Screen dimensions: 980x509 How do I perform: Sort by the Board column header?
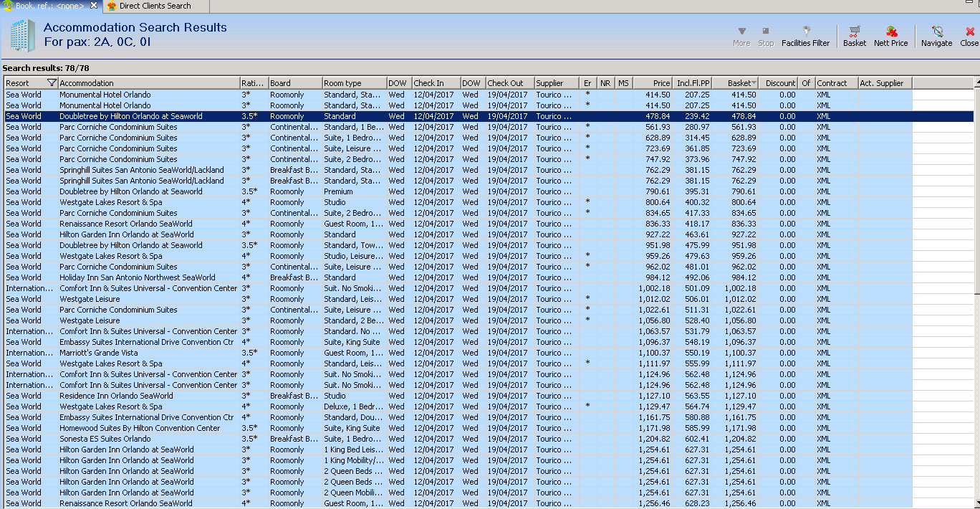[294, 83]
